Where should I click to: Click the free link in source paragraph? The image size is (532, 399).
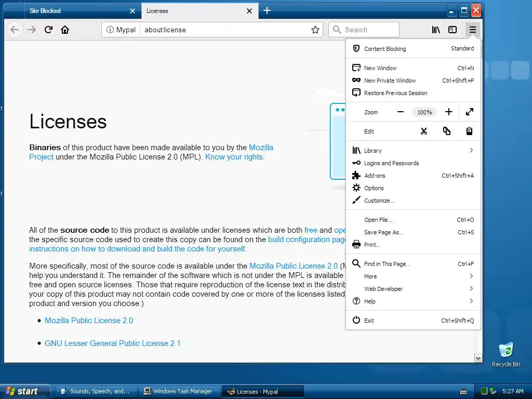(311, 230)
